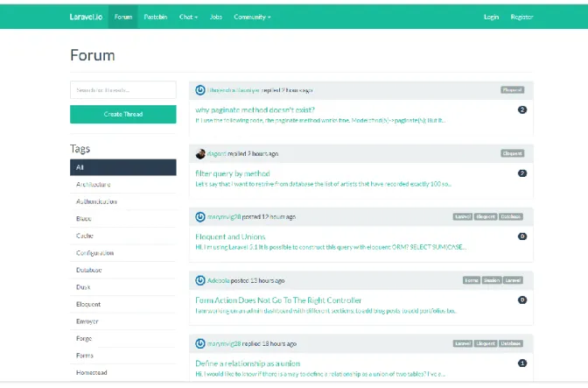Screen dimensions: 588x388
Task: Select the Dusk tag
Action: (123, 287)
